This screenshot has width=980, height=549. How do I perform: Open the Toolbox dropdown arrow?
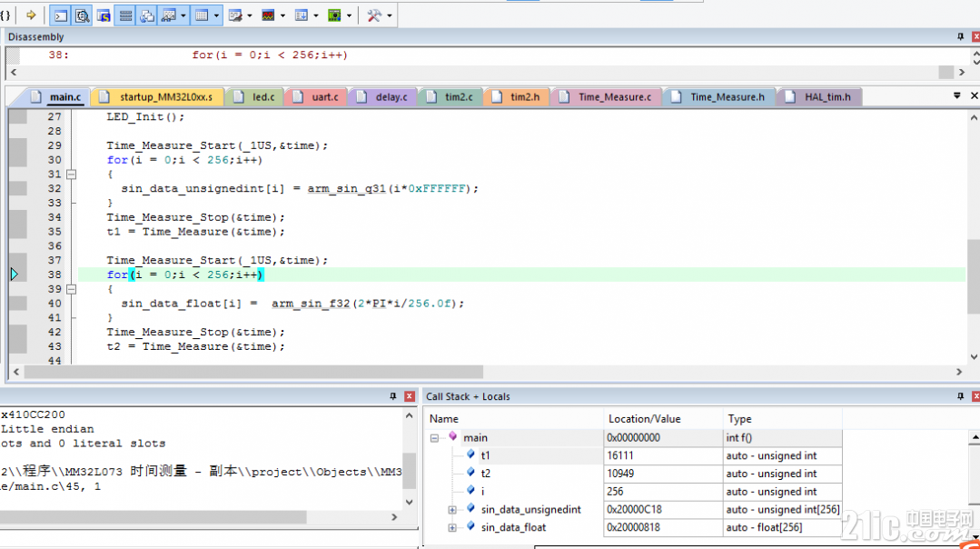pos(389,15)
